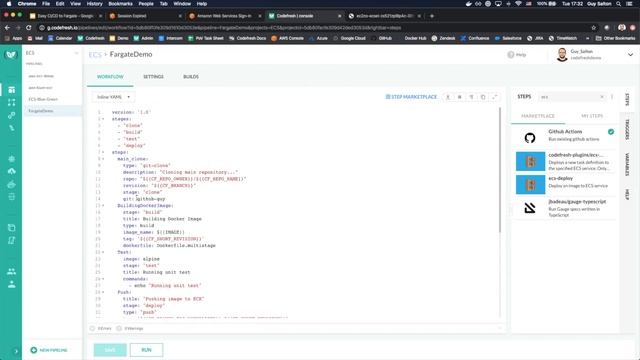This screenshot has height=360, width=640.
Task: Bookmark this page with star icon
Action: (x=593, y=28)
